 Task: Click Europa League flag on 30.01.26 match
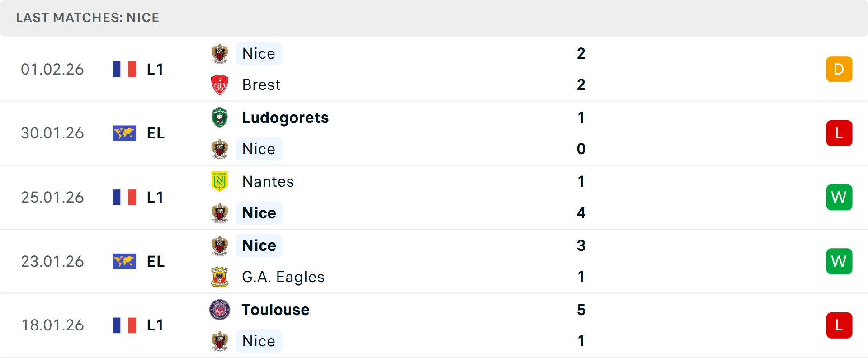pos(124,133)
